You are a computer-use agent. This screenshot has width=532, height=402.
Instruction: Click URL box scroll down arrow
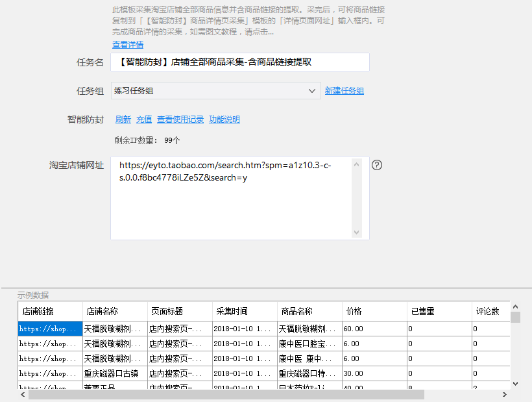356,232
